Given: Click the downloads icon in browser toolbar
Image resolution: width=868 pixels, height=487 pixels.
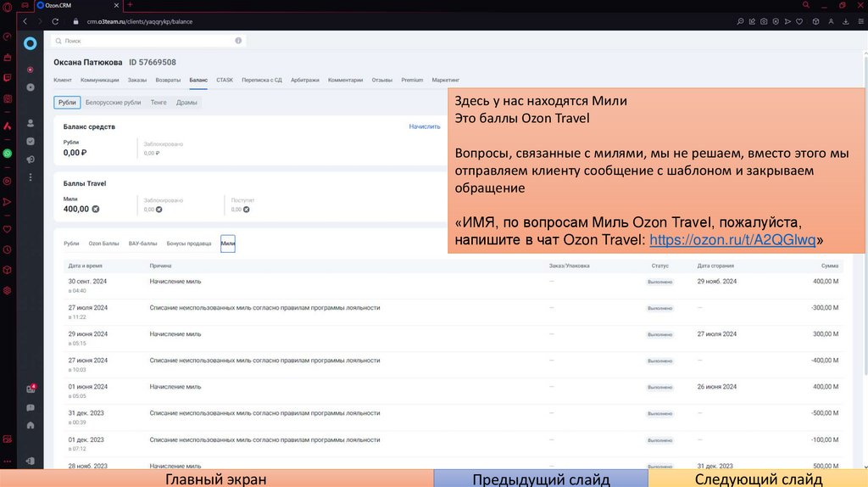Looking at the screenshot, I should (x=846, y=21).
